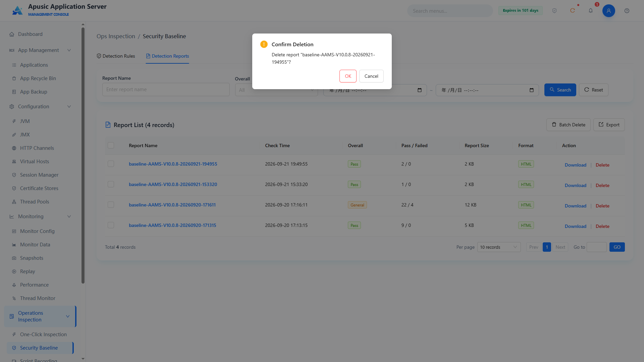The width and height of the screenshot is (644, 362).
Task: Click the Snapshots camera icon
Action: click(14, 258)
